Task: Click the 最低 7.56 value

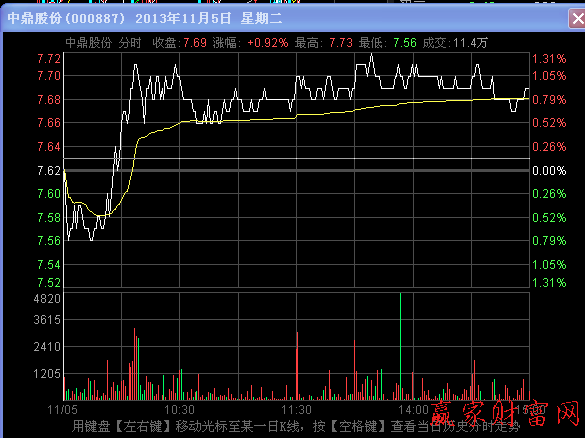Action: click(388, 43)
